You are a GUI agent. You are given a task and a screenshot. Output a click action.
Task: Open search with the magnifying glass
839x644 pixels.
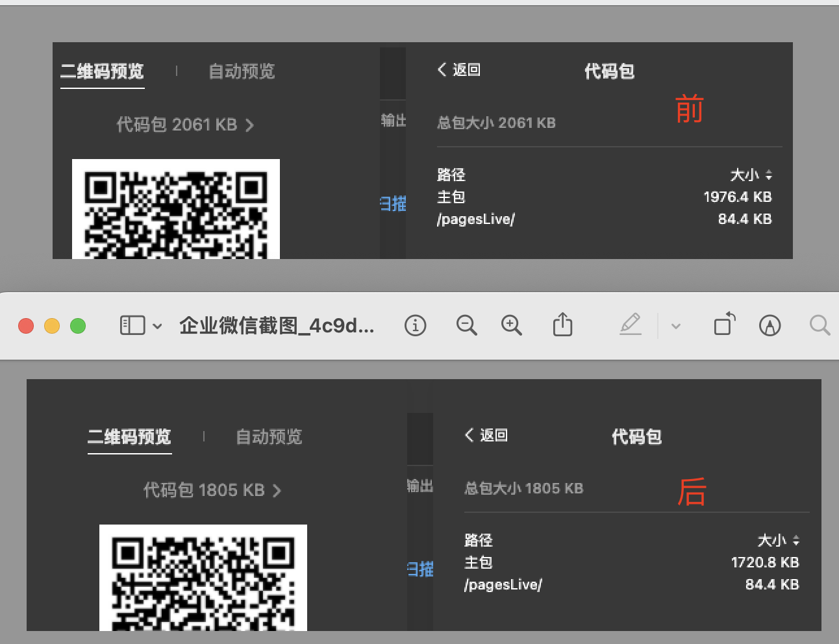pos(820,325)
